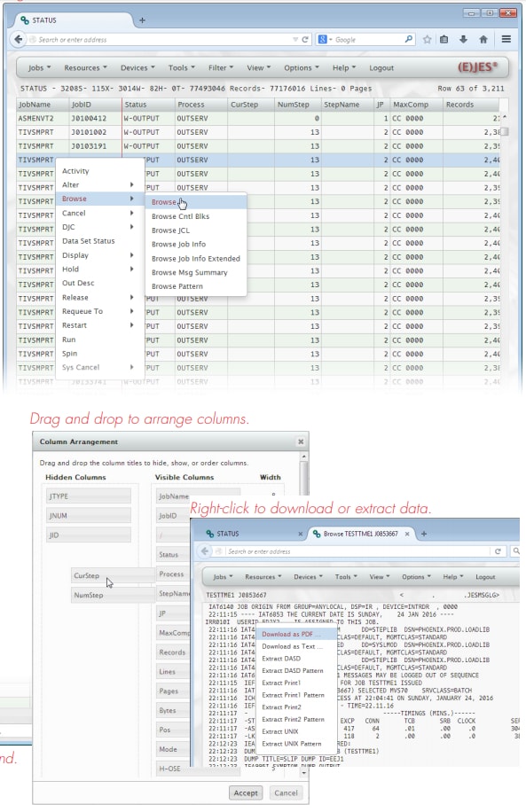Click Logout in top menu bar
526x812 pixels.
click(x=381, y=68)
